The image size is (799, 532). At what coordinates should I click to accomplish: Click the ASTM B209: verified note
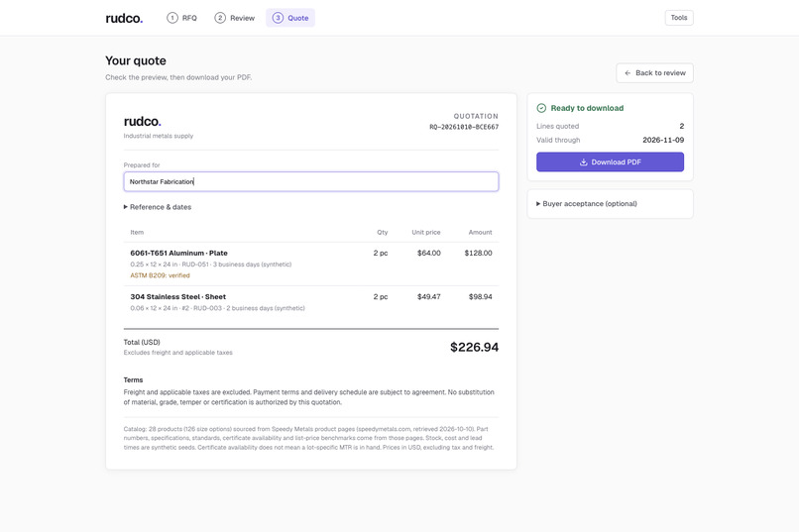[160, 275]
